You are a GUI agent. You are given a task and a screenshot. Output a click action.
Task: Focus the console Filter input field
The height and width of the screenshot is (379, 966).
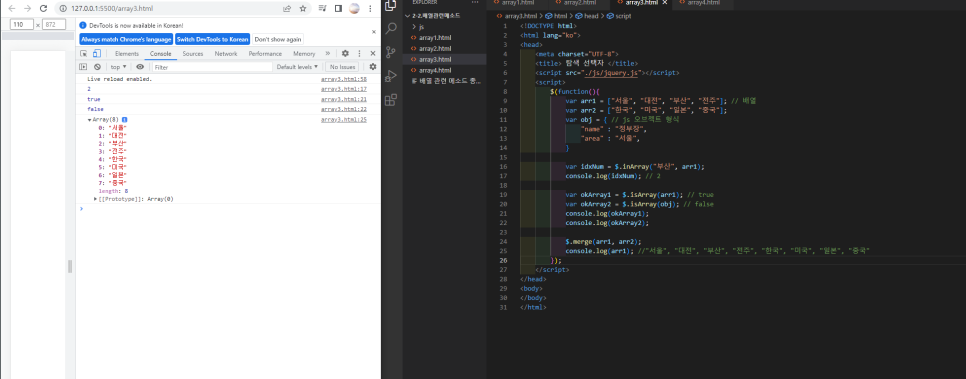coord(211,67)
